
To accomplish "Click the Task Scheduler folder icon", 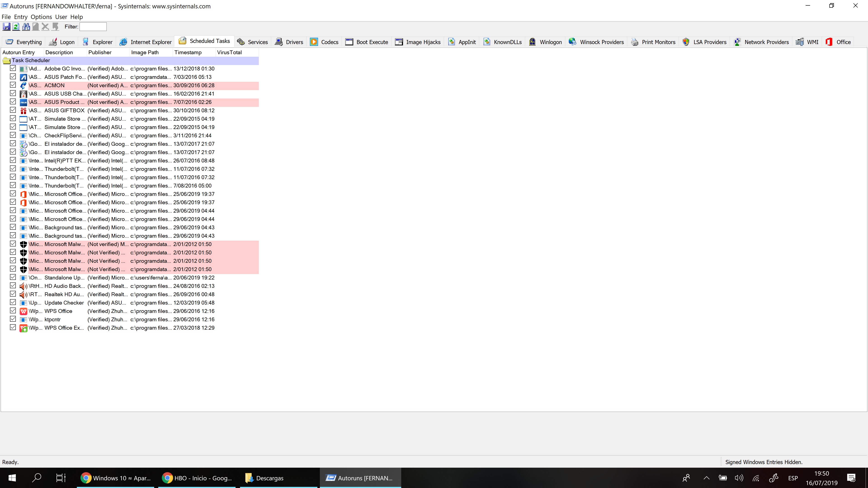I will (6, 61).
